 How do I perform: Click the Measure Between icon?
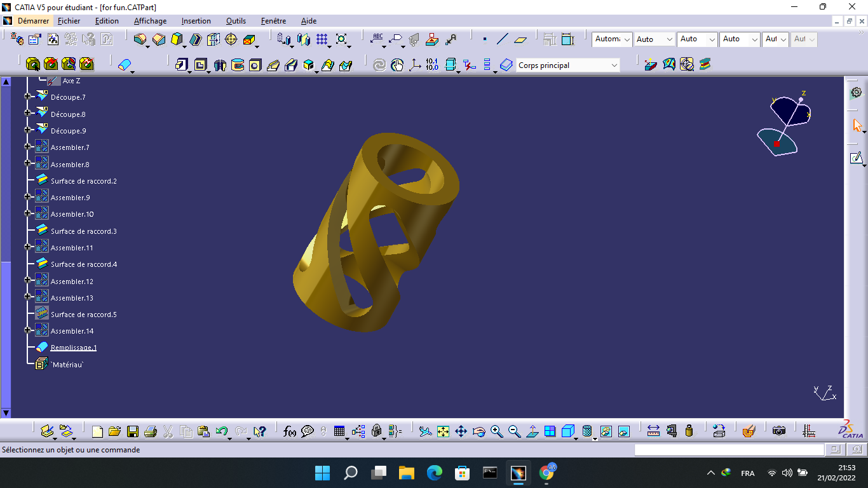[x=653, y=431]
